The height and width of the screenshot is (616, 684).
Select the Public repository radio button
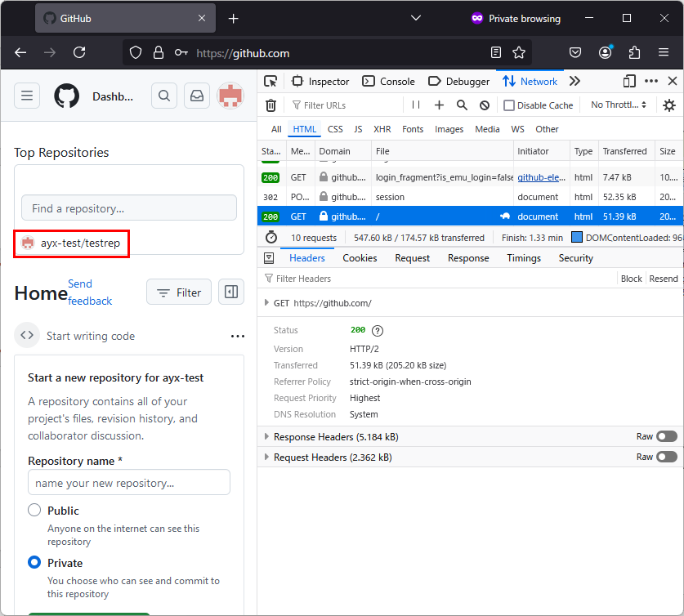coord(34,510)
